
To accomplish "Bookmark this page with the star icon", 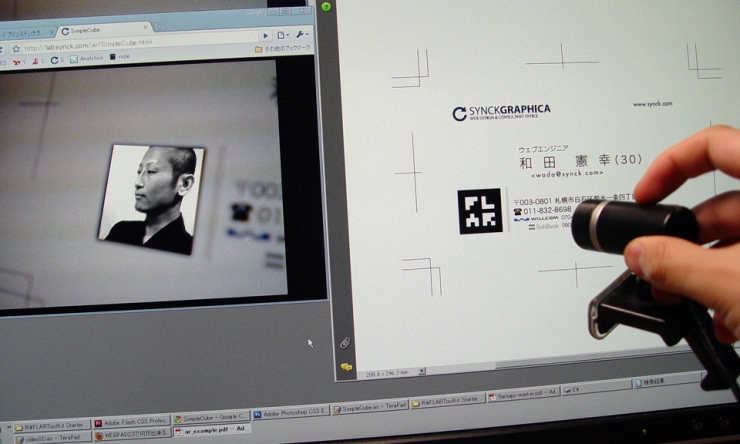I will (x=16, y=49).
